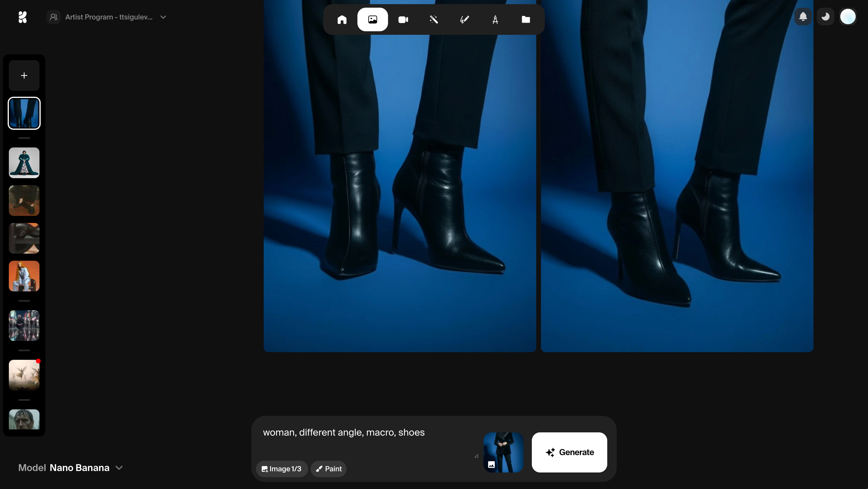Open the magic wand Enhancer tool
The height and width of the screenshot is (489, 868).
[434, 19]
